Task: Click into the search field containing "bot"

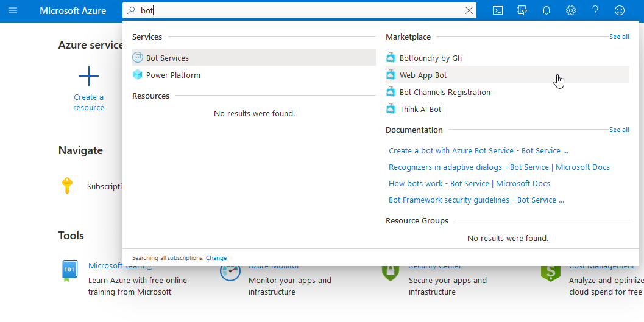Action: [x=299, y=10]
